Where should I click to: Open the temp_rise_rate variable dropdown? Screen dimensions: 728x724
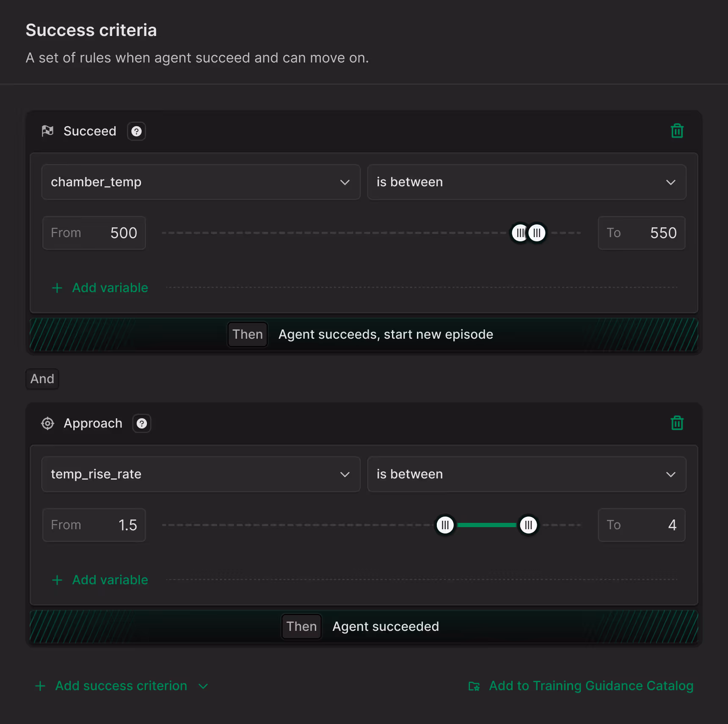pos(201,474)
